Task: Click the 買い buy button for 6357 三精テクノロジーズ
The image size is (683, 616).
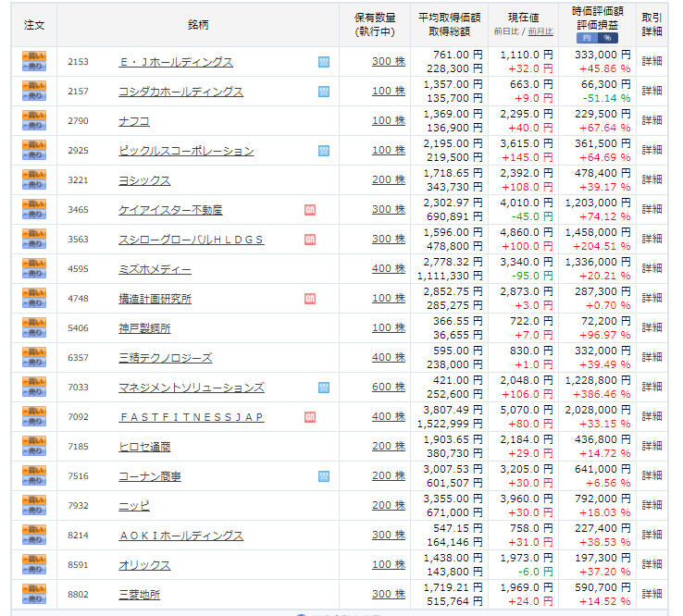Action: [34, 352]
